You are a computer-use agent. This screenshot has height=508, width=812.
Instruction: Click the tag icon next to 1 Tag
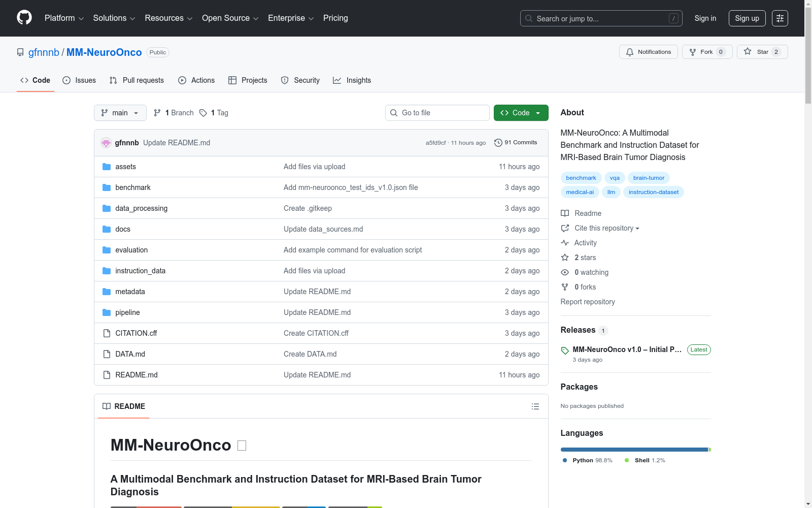[x=203, y=113]
